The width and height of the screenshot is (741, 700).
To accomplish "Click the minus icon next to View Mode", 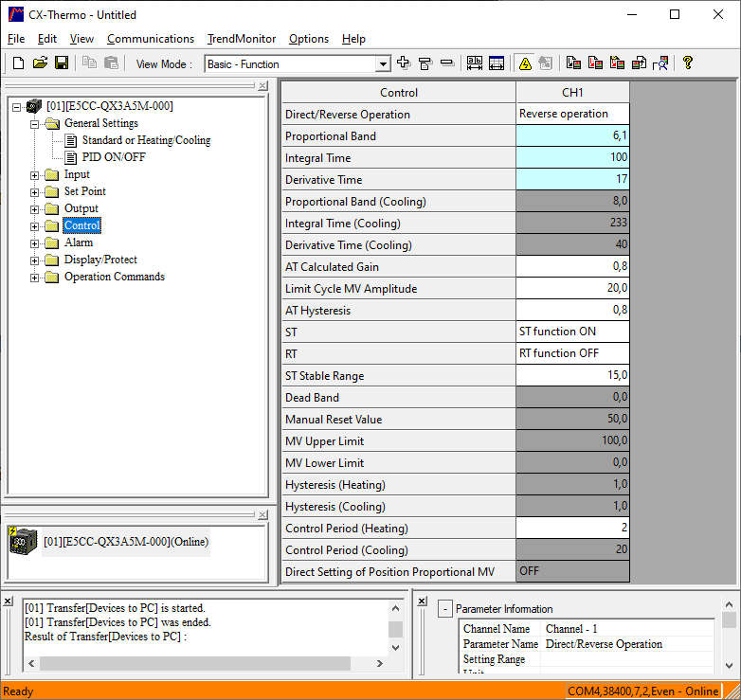I will 446,63.
